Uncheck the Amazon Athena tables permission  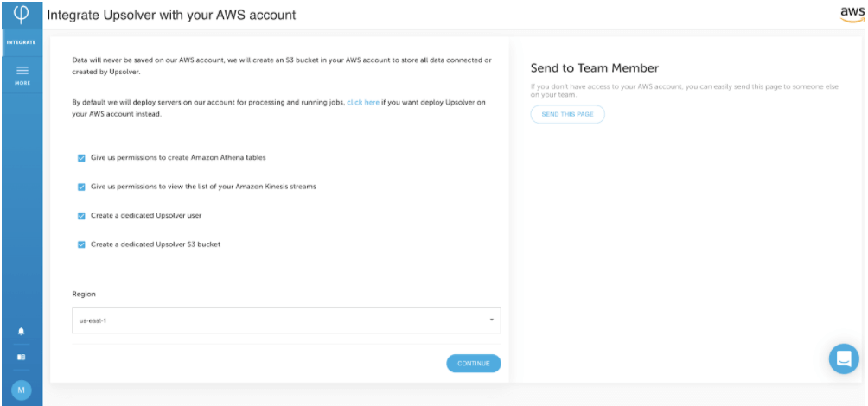point(81,158)
